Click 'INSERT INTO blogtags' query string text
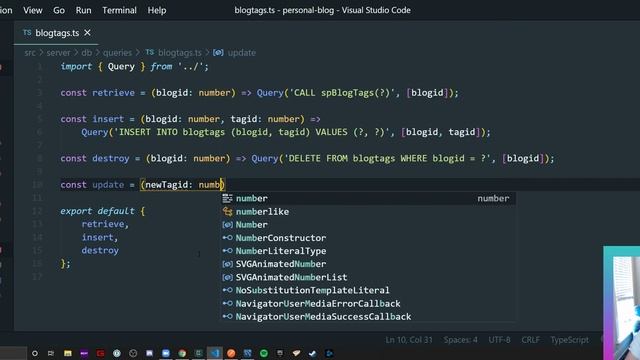The image size is (640, 360). coord(171,132)
